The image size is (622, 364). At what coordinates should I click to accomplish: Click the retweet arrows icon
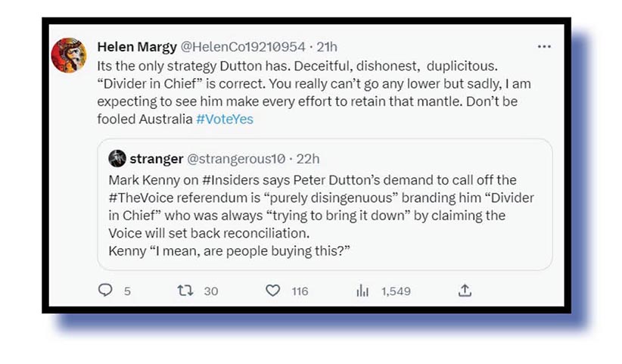pyautogui.click(x=185, y=291)
